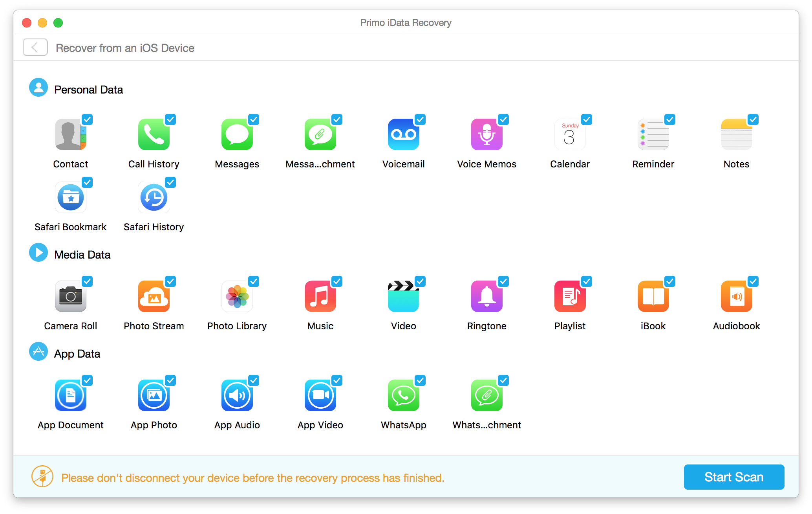
Task: Toggle the App Document checkbox
Action: coord(87,380)
